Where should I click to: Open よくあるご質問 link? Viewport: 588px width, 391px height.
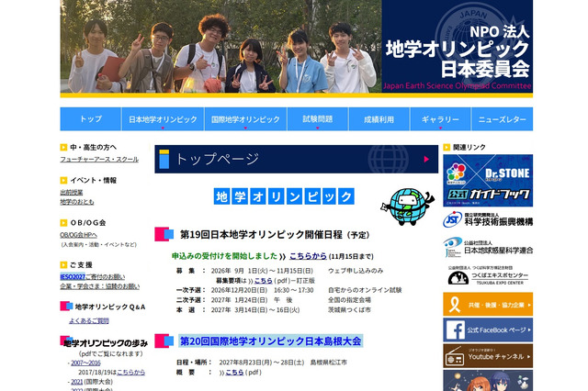89,320
